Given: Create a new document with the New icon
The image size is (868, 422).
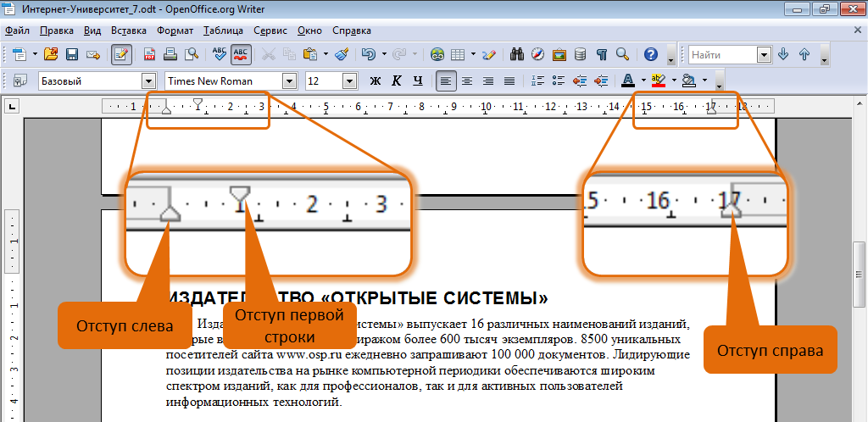Looking at the screenshot, I should click(19, 54).
